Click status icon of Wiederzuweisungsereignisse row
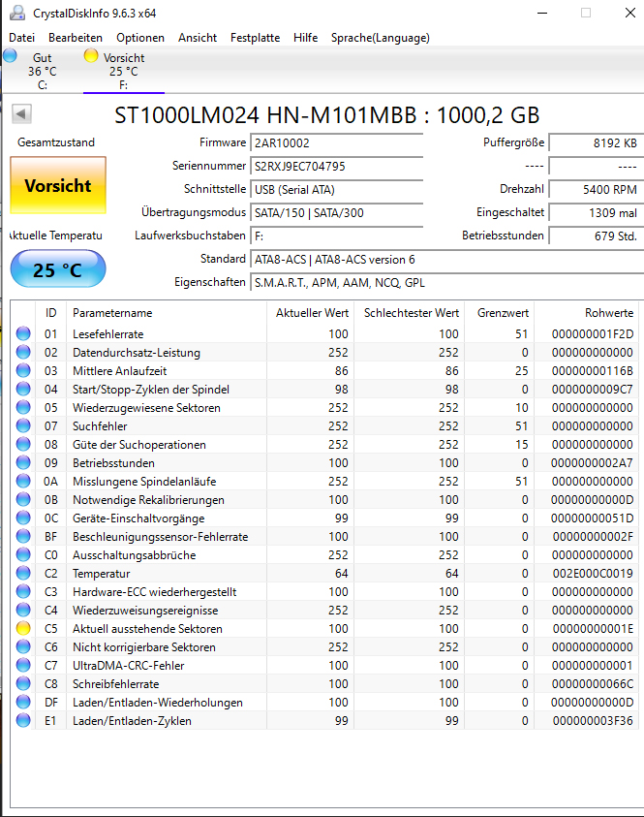This screenshot has height=817, width=644. click(x=23, y=610)
